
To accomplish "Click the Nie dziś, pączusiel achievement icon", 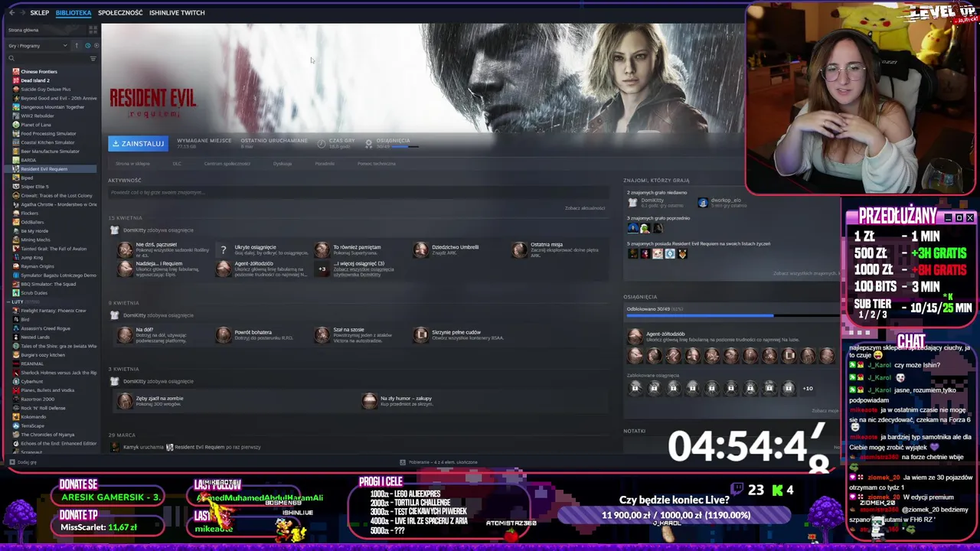I will coord(125,250).
